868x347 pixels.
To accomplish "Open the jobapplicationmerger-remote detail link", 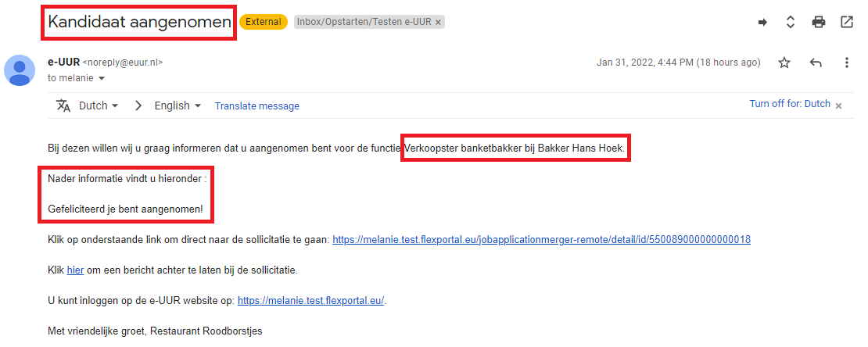I will pyautogui.click(x=541, y=240).
